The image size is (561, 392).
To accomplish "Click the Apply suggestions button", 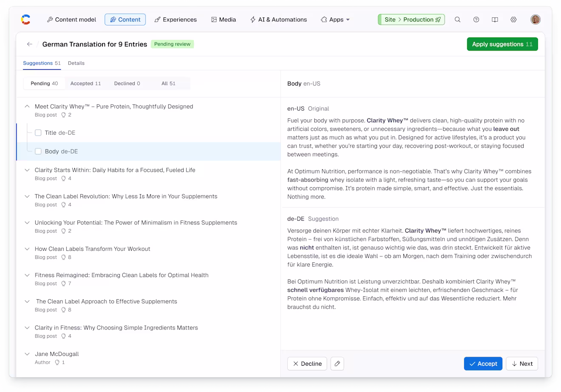I will point(502,44).
